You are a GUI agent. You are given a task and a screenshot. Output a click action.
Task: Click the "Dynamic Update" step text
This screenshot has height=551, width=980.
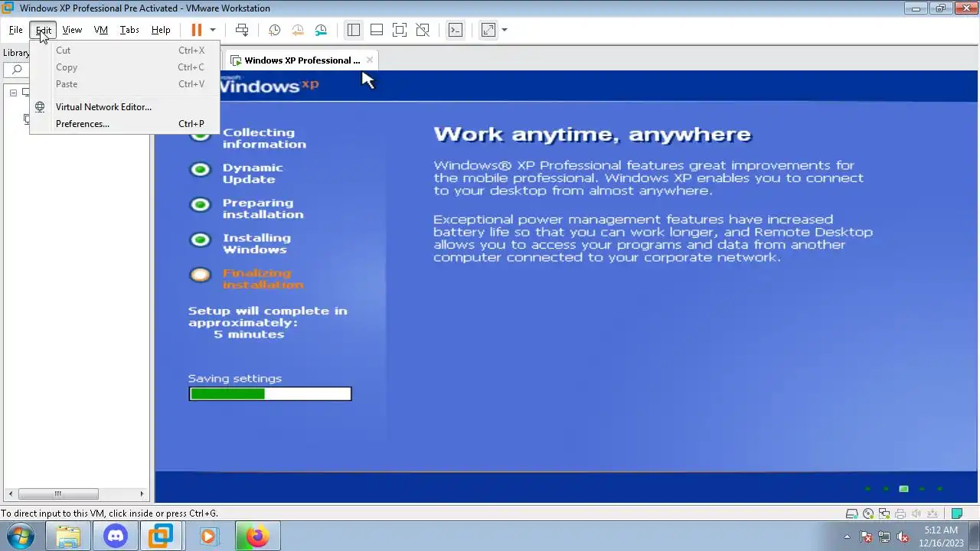pyautogui.click(x=253, y=173)
